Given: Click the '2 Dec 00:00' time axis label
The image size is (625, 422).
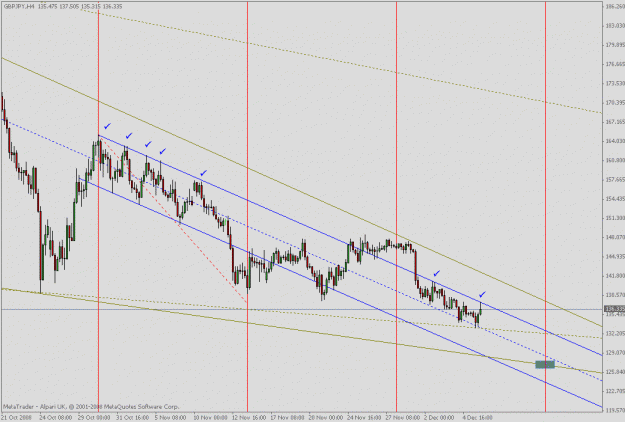Looking at the screenshot, I should 439,418.
